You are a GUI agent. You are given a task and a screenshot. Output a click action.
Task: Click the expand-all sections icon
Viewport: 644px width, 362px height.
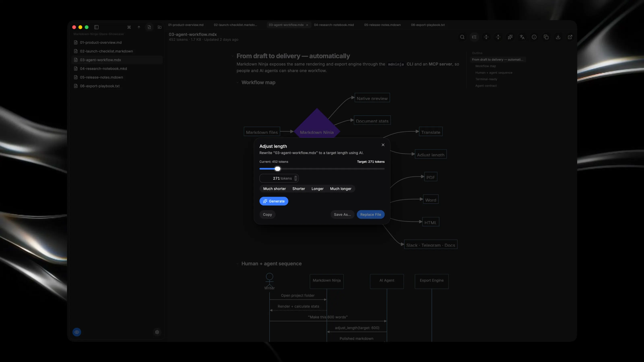tap(498, 37)
